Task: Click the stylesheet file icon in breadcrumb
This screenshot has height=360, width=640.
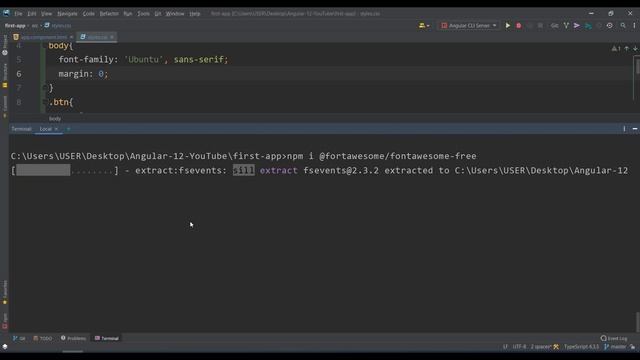Action: point(47,25)
